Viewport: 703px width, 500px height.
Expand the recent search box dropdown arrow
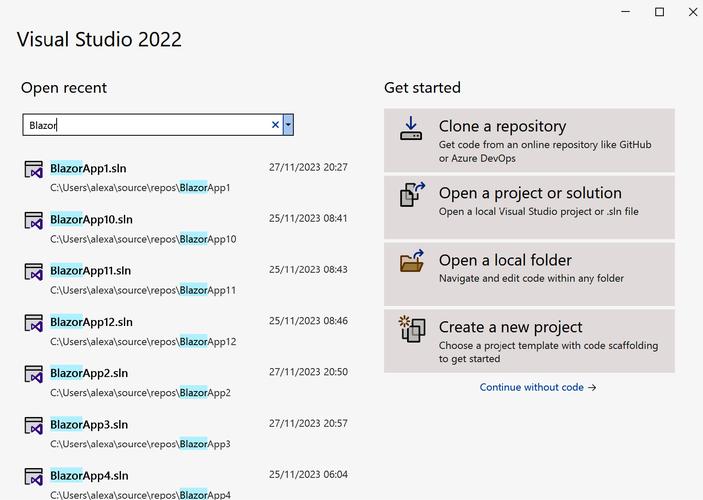pyautogui.click(x=288, y=125)
